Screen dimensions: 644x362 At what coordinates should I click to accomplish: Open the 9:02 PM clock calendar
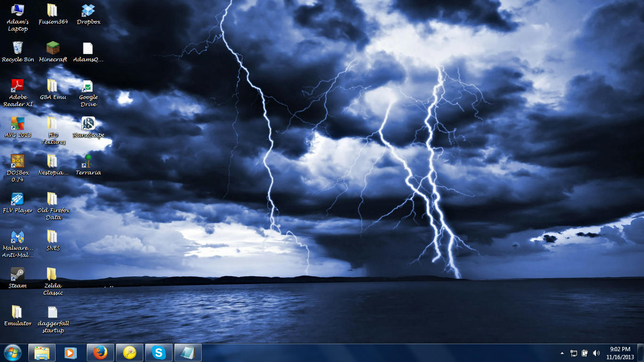620,353
